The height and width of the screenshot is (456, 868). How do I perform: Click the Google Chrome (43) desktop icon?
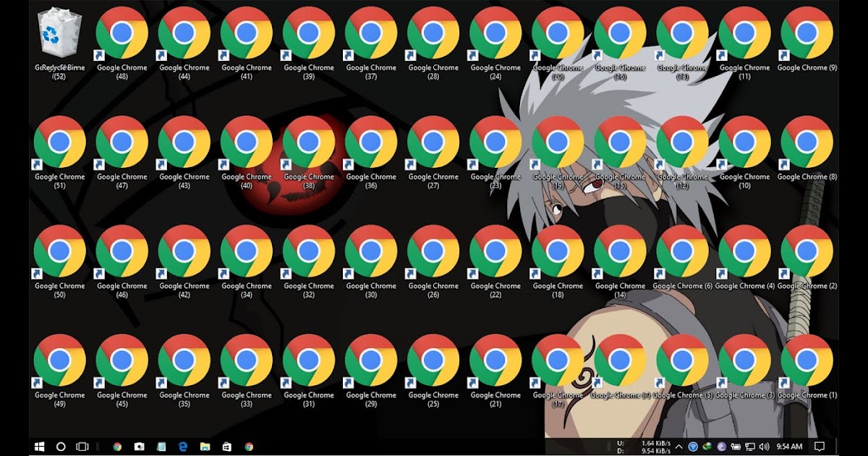184,153
